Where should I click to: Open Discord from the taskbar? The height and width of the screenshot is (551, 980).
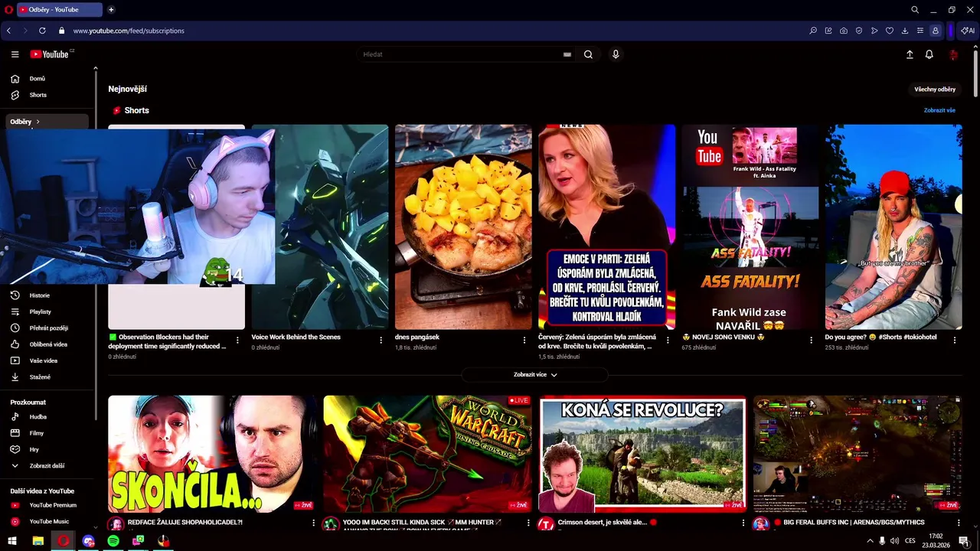[88, 541]
